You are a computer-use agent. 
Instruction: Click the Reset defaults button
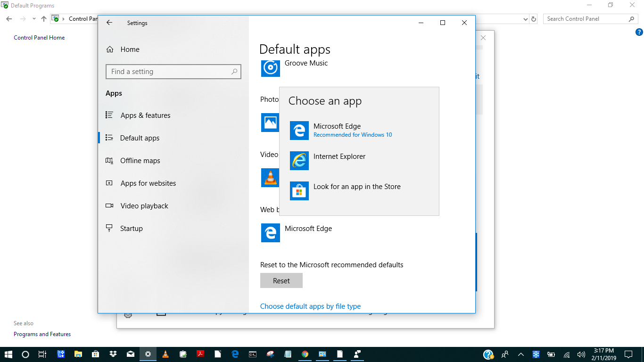(281, 280)
